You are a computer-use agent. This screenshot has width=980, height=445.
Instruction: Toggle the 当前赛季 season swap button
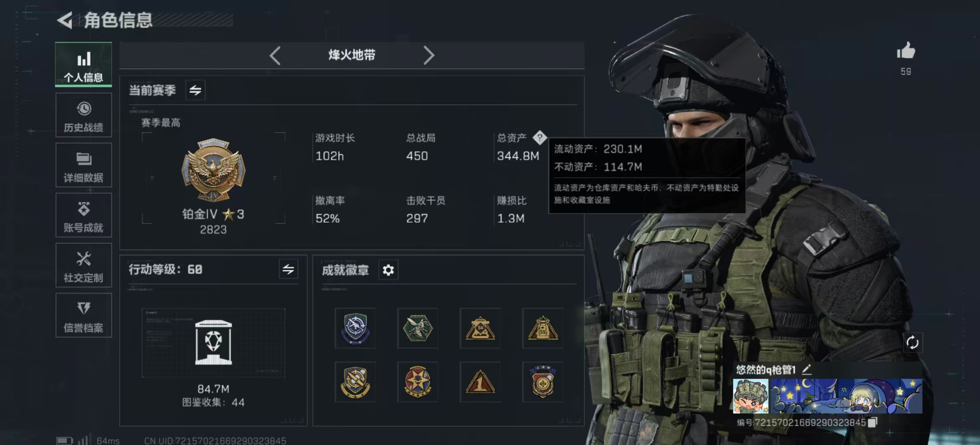click(195, 90)
